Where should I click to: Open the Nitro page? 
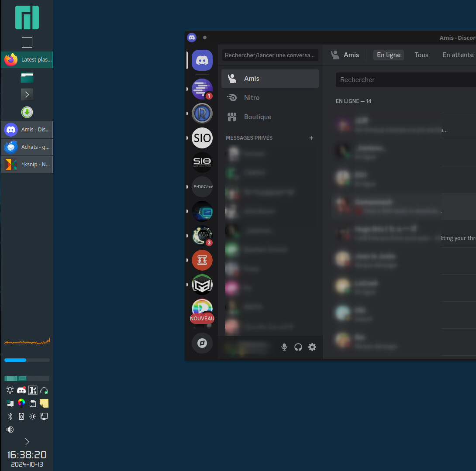(x=252, y=98)
